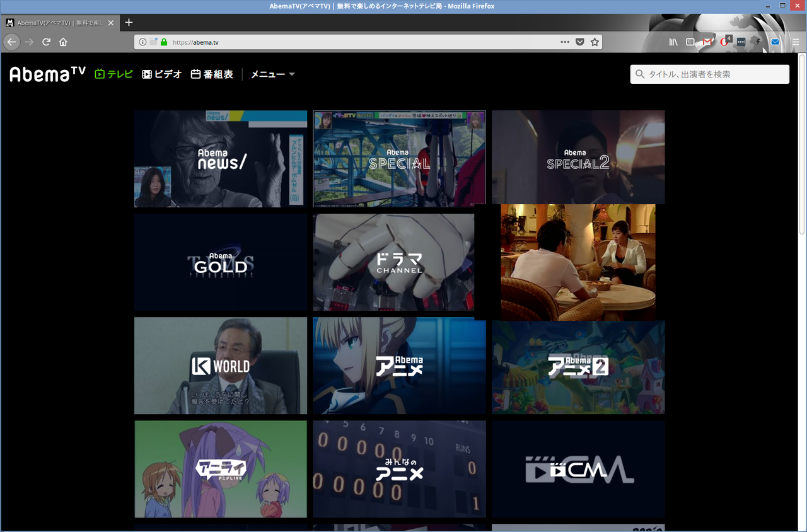This screenshot has width=807, height=532.
Task: Open the page actions three-dot menu
Action: [565, 42]
